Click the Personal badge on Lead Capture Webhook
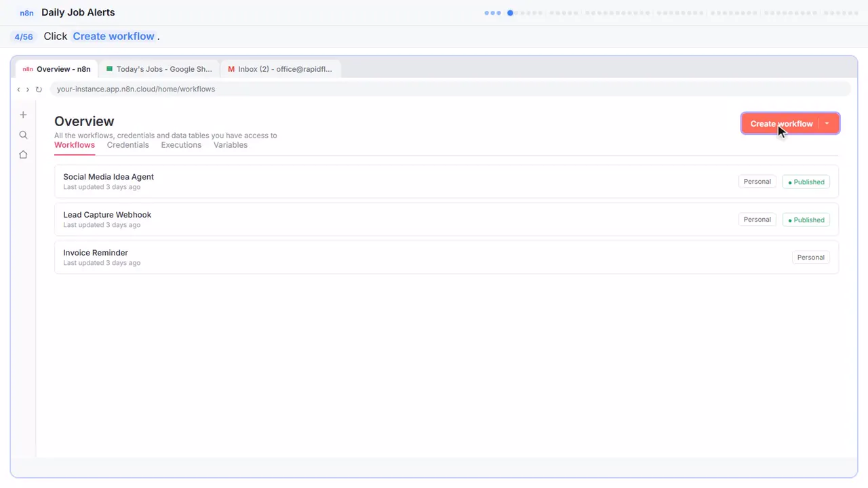 pos(757,220)
